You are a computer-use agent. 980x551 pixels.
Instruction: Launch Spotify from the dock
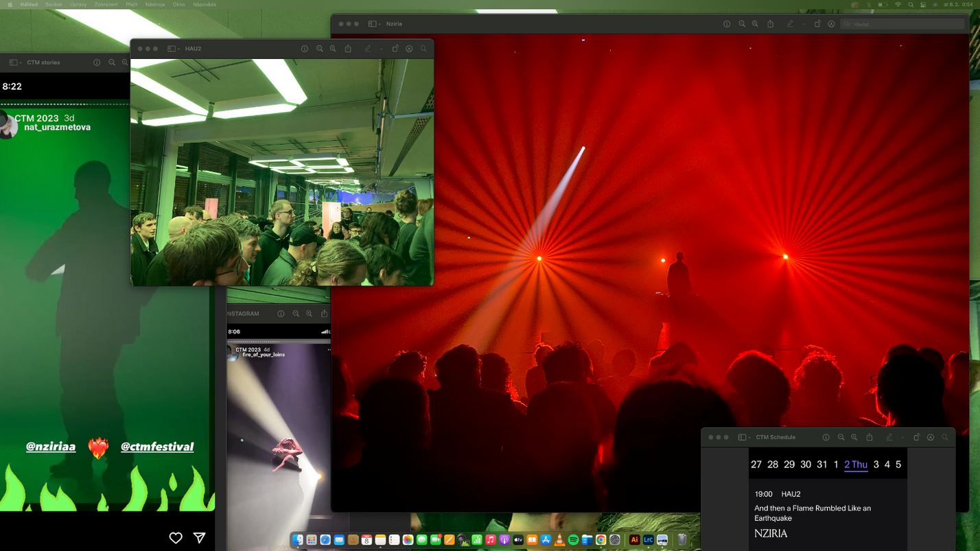(x=573, y=540)
